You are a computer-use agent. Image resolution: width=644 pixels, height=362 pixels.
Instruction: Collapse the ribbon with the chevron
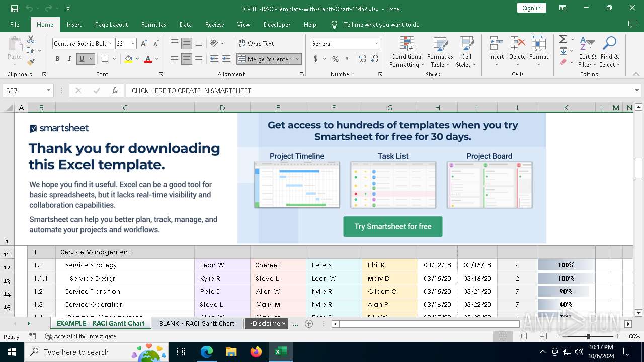point(636,74)
